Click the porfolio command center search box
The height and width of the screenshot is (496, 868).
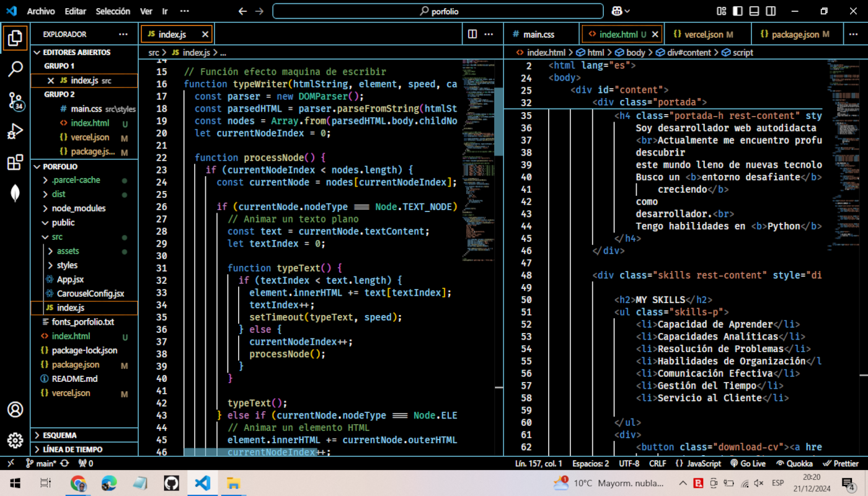tap(438, 11)
